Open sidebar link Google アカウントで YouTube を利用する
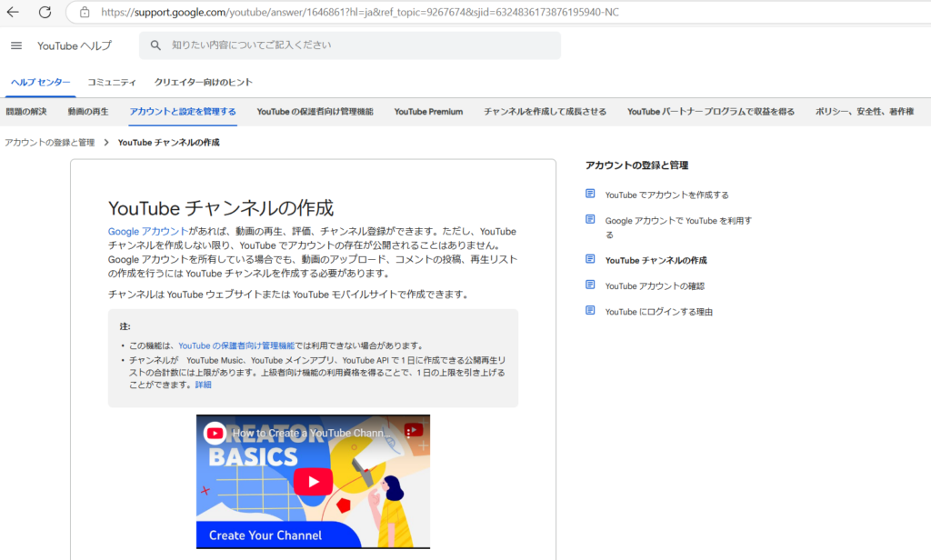This screenshot has width=931, height=560. tap(678, 227)
